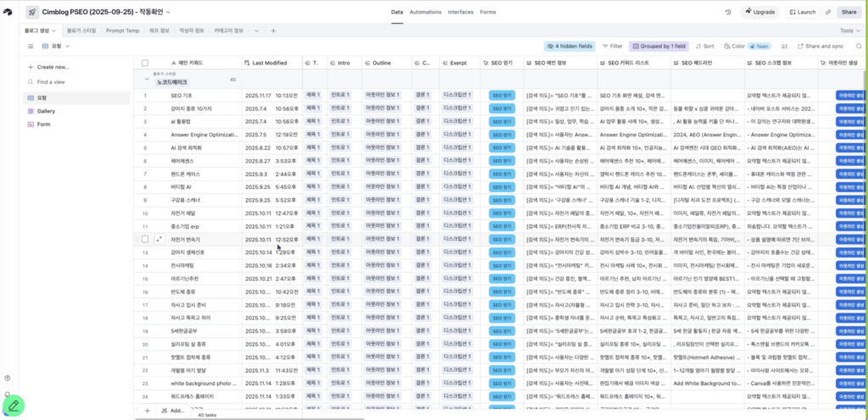Click the rocket base icon

click(x=33, y=12)
